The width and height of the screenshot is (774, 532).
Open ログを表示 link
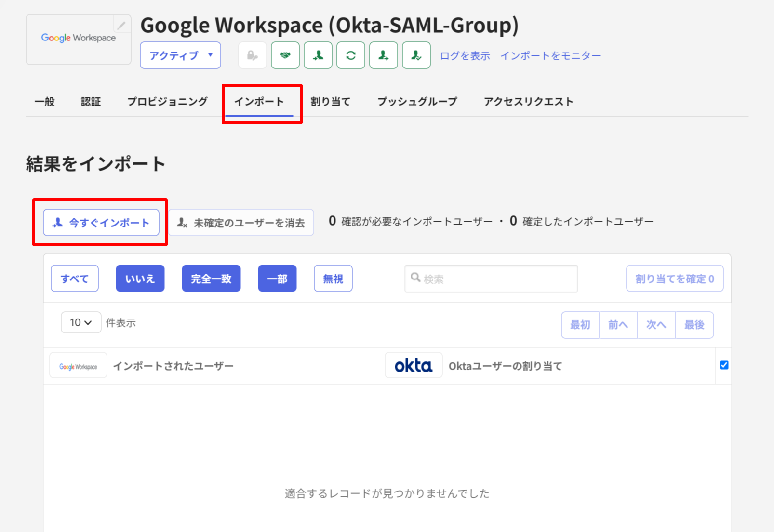(x=464, y=55)
